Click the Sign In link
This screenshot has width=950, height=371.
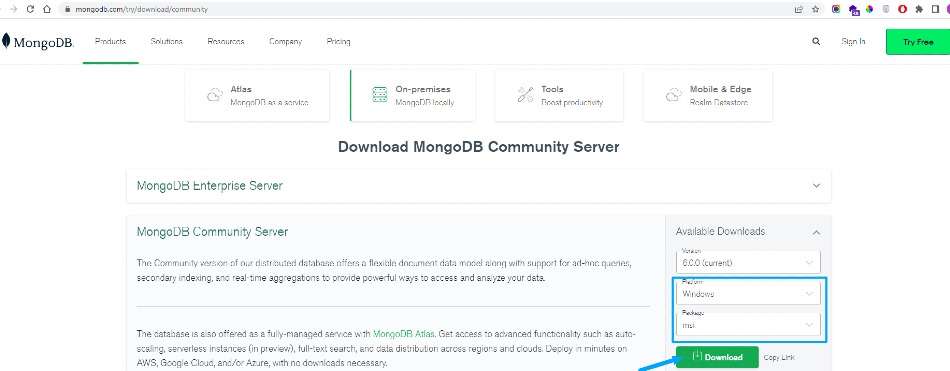pyautogui.click(x=853, y=42)
